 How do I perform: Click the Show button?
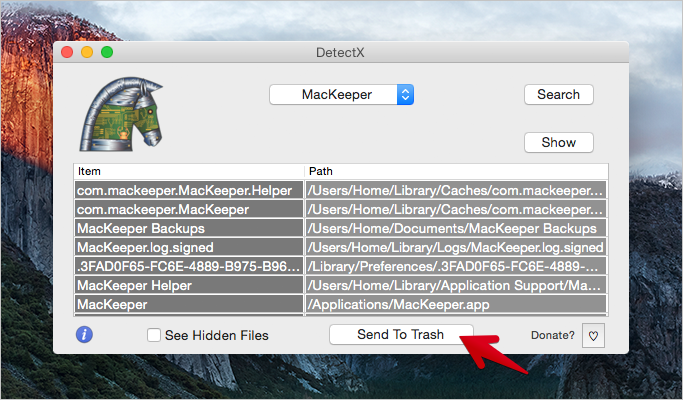tap(559, 142)
